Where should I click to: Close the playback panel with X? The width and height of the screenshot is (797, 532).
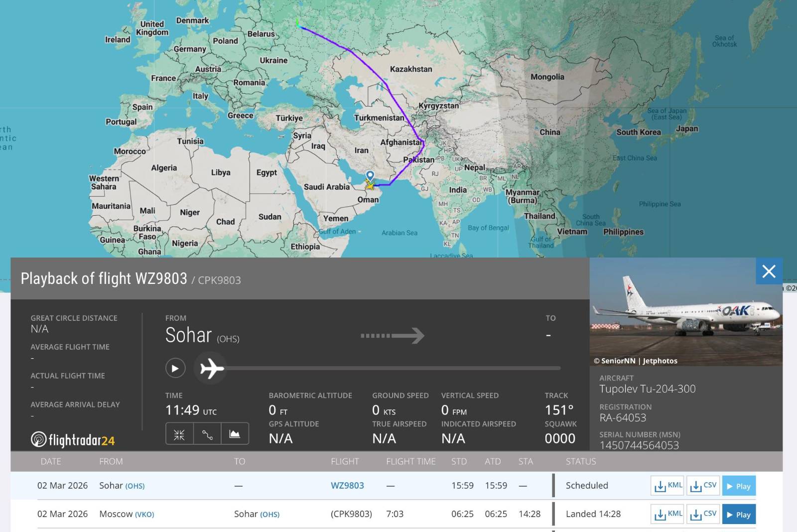(769, 271)
